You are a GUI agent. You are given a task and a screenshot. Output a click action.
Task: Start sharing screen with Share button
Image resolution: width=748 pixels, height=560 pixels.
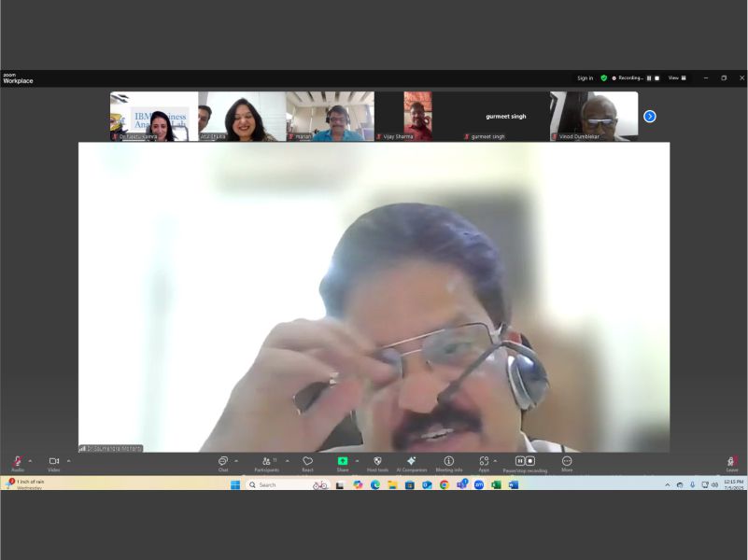tap(343, 462)
